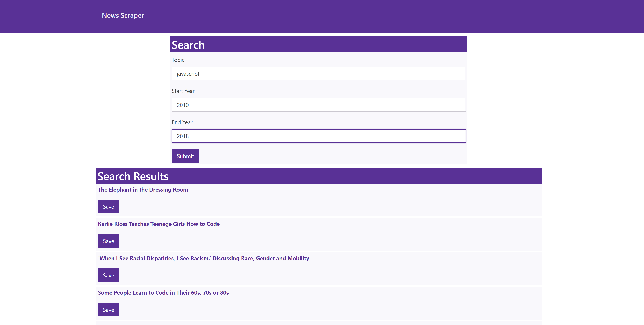The image size is (644, 325).
Task: Open article The Elephant in the Dressing Room
Action: 143,189
